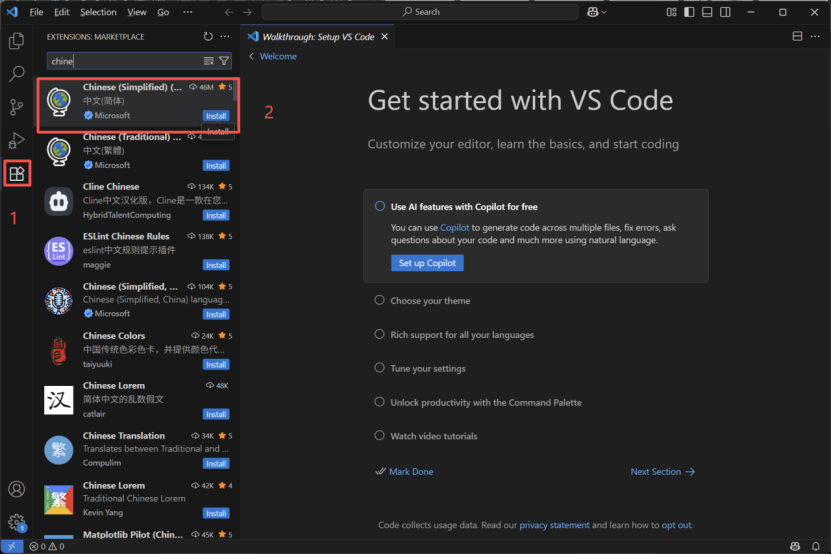Toggle primary side bar visibility
The image size is (831, 555).
689,12
